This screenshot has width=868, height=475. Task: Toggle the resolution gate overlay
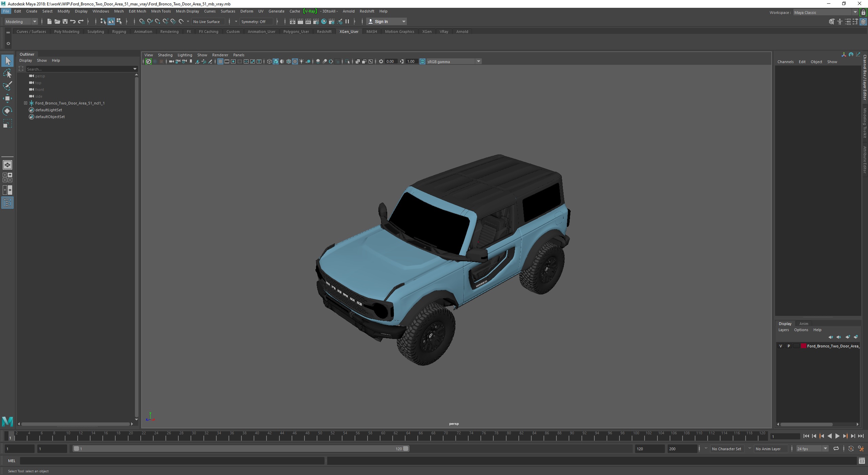233,62
